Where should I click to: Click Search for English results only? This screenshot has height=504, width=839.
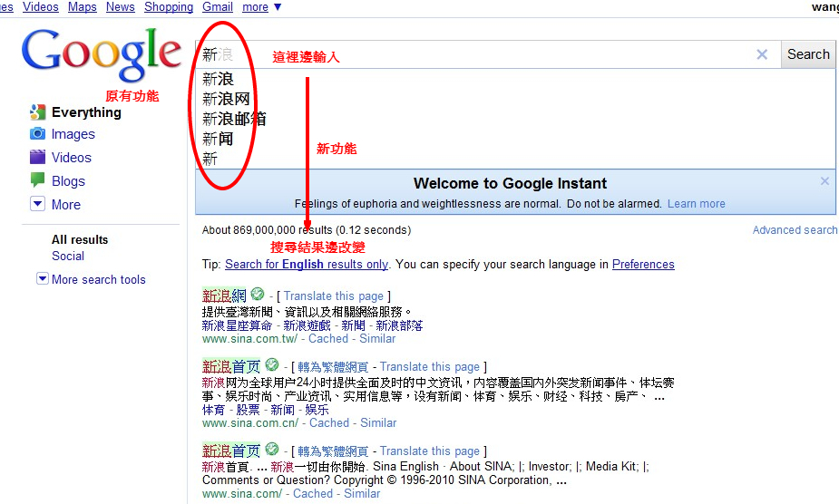tap(307, 265)
